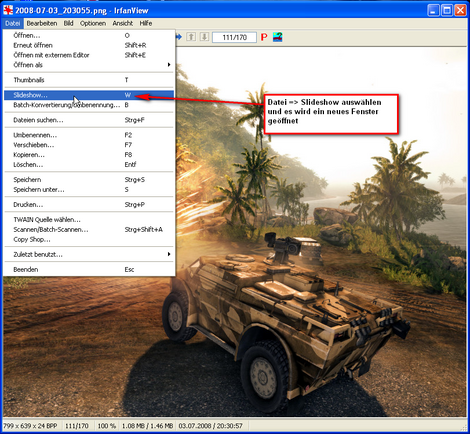Click the status bar 111/170 index
This screenshot has width=470, height=434.
tap(77, 426)
